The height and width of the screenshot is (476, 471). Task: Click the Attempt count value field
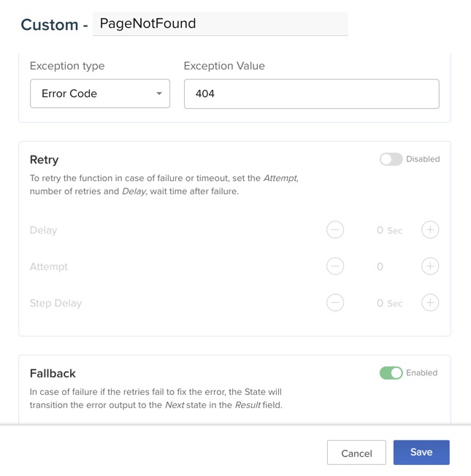point(380,266)
